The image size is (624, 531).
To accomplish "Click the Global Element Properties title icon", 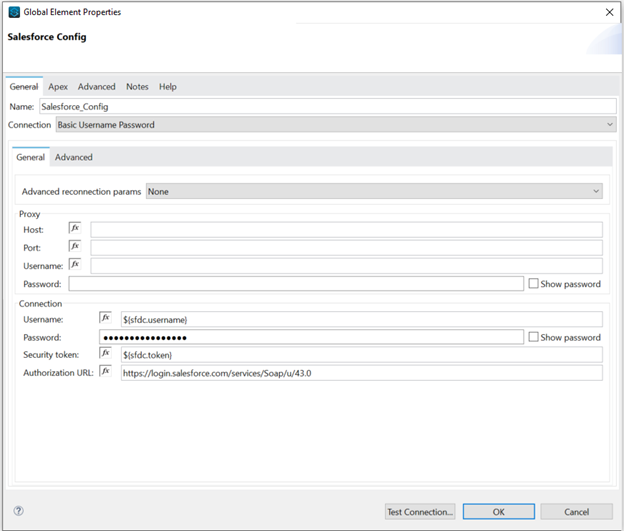I will pos(14,12).
